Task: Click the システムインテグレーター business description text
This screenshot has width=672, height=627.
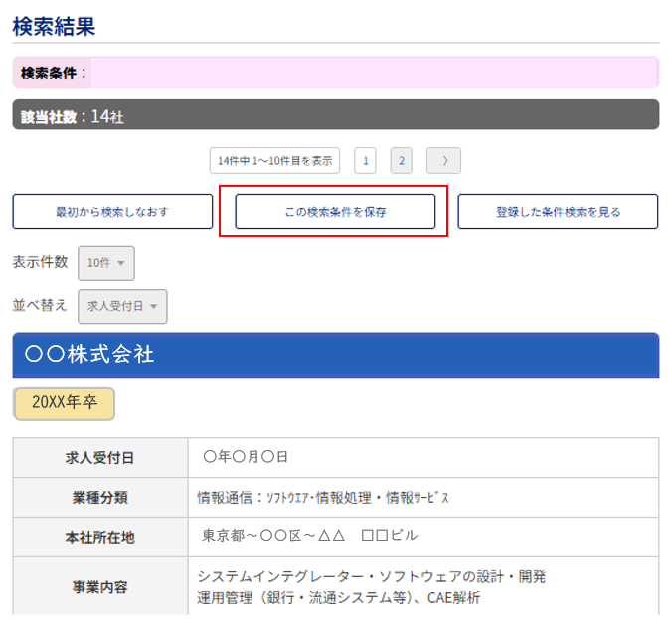Action: pyautogui.click(x=371, y=576)
